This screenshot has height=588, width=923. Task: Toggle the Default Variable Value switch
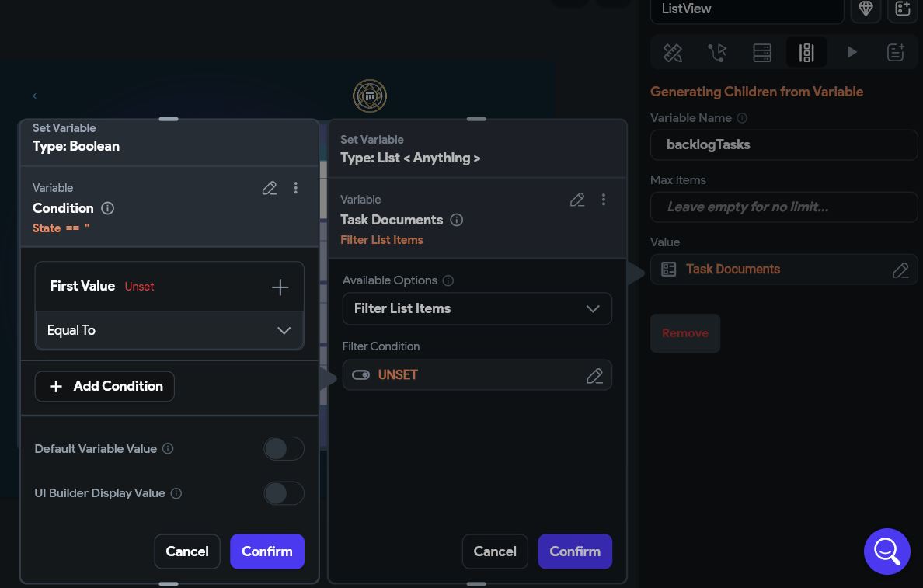pyautogui.click(x=284, y=448)
